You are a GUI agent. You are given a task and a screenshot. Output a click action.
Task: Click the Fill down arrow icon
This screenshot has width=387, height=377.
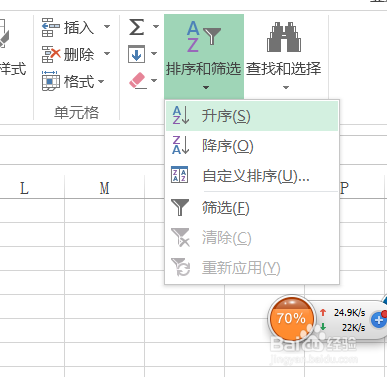[x=136, y=54]
